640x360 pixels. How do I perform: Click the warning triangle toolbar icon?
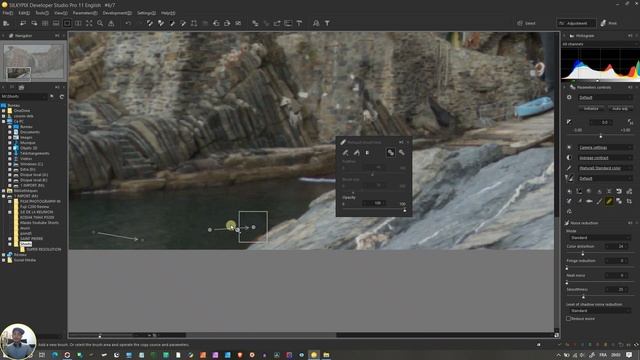tap(111, 23)
